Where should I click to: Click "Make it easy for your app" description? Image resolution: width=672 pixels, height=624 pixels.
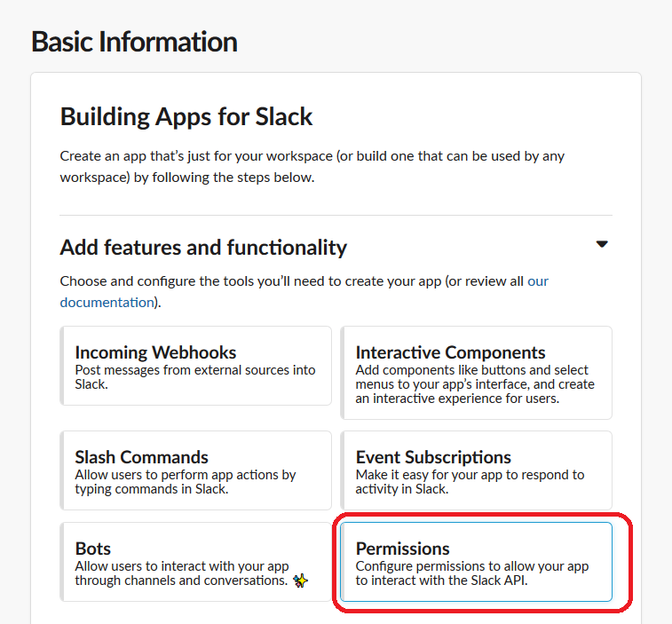click(470, 482)
